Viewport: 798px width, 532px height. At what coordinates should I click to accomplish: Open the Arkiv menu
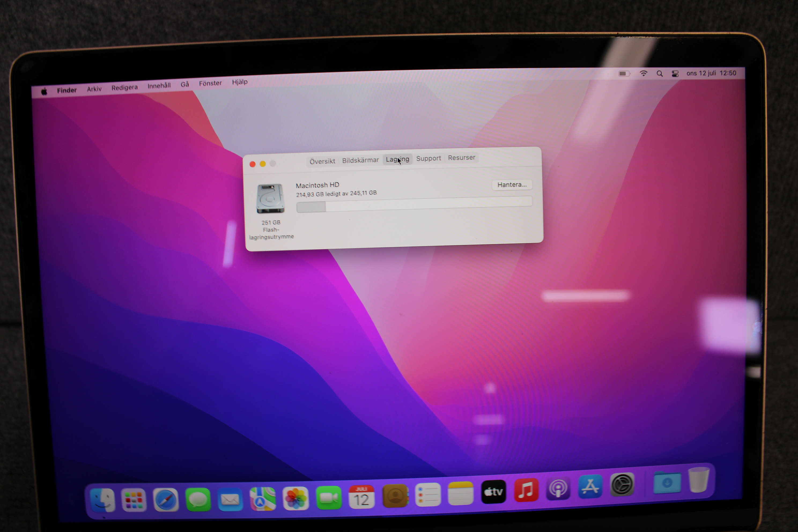pyautogui.click(x=94, y=89)
